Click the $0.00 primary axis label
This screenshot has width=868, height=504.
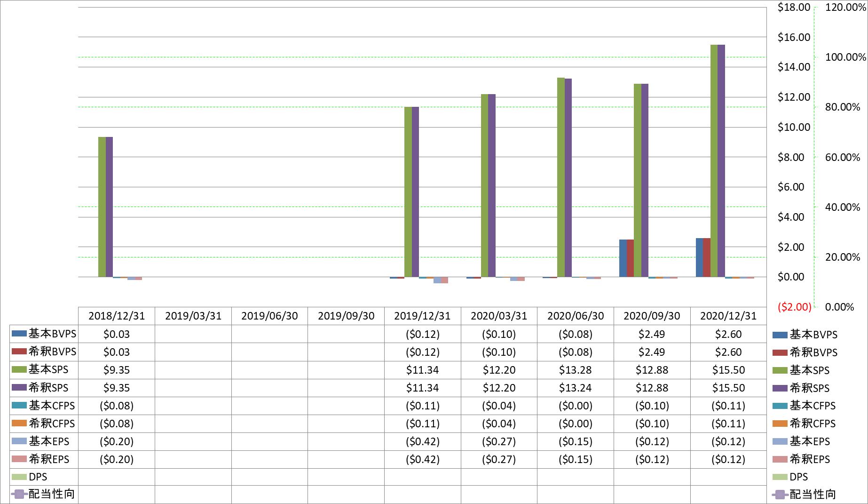(x=791, y=277)
